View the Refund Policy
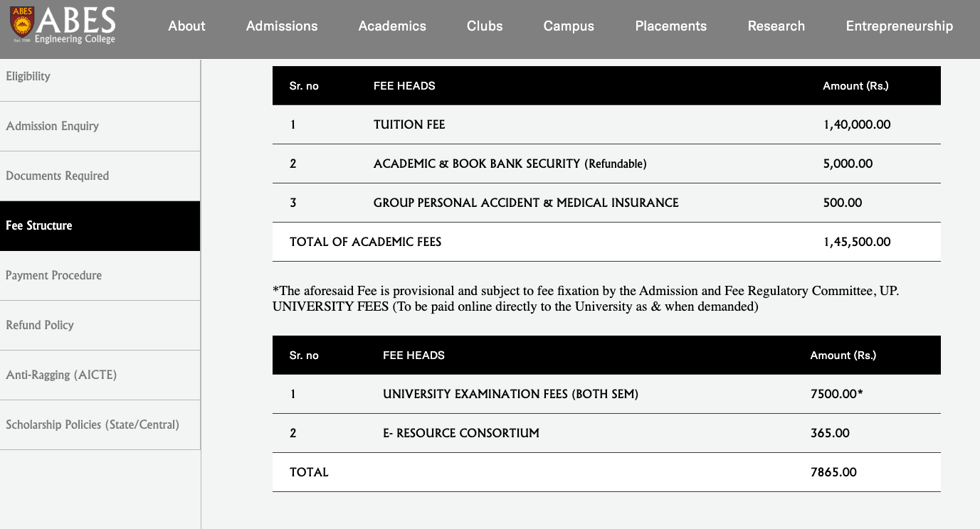 [100, 325]
